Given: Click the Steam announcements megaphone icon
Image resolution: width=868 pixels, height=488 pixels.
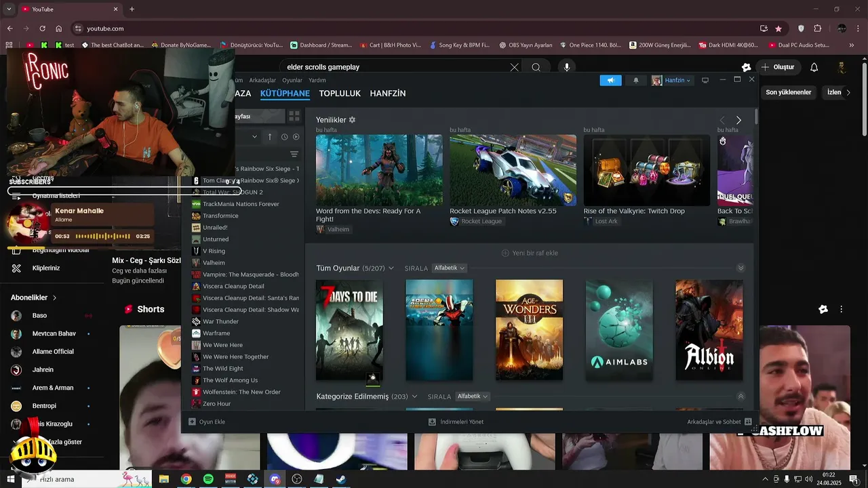Looking at the screenshot, I should coord(610,80).
